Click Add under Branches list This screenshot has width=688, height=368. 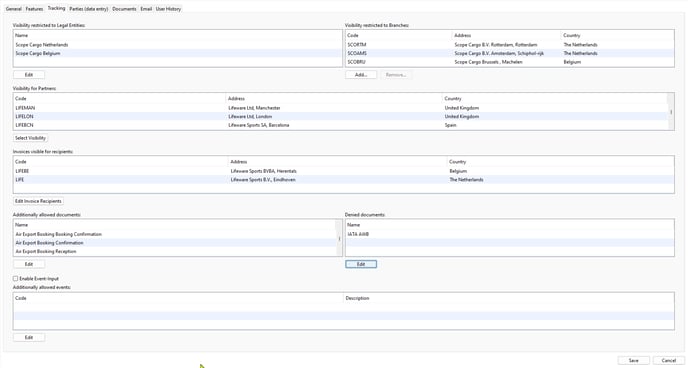point(361,75)
